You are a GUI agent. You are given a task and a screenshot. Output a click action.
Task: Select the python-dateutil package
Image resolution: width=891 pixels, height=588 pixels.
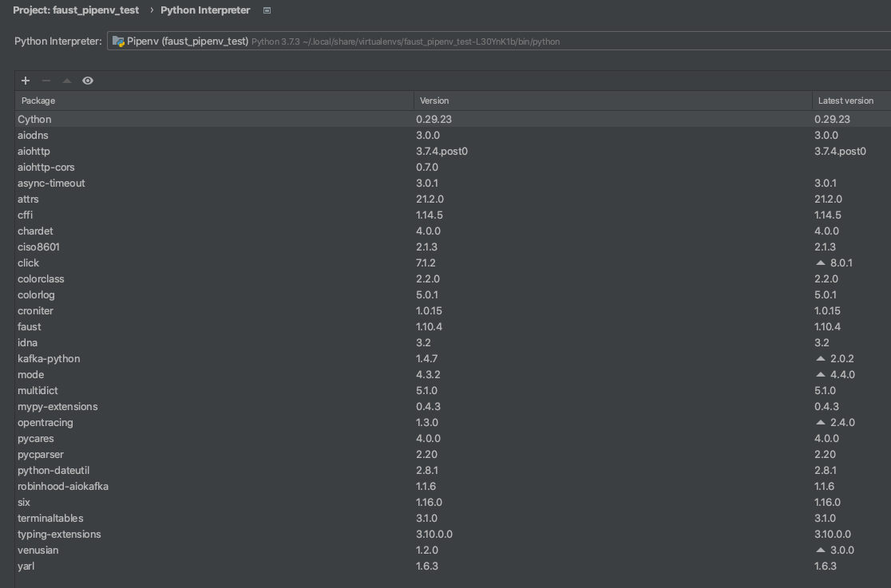tap(53, 471)
